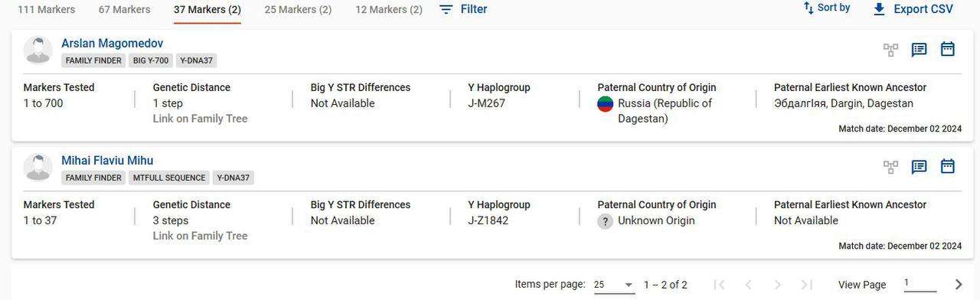The width and height of the screenshot is (980, 300).
Task: Click the 1 to 700 markers value
Action: coord(44,103)
